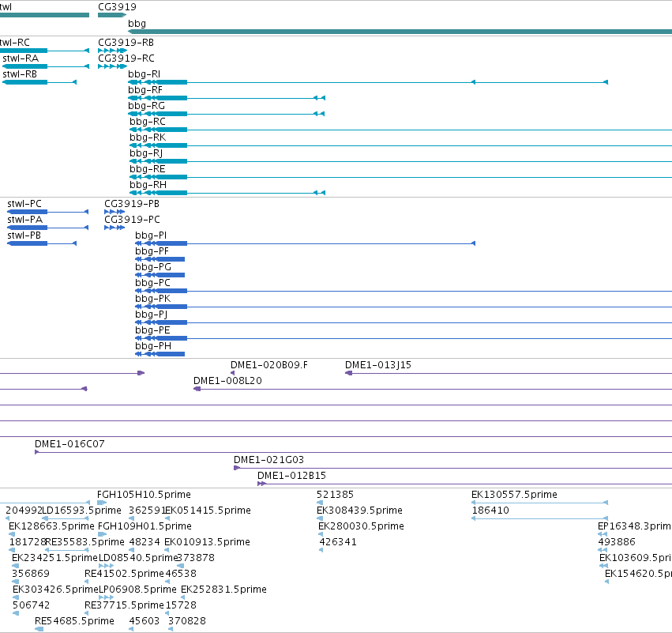Image resolution: width=672 pixels, height=633 pixels.
Task: Select the CG3919-PC protein
Action: tap(115, 228)
